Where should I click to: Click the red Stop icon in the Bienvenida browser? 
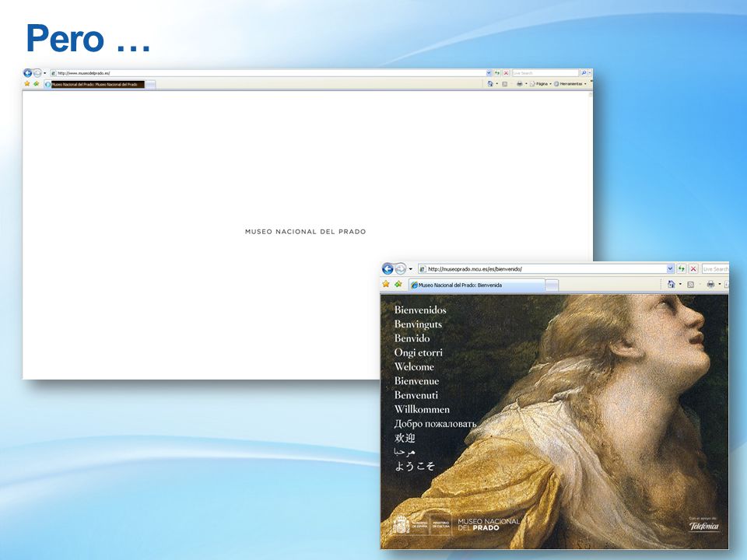(x=693, y=269)
